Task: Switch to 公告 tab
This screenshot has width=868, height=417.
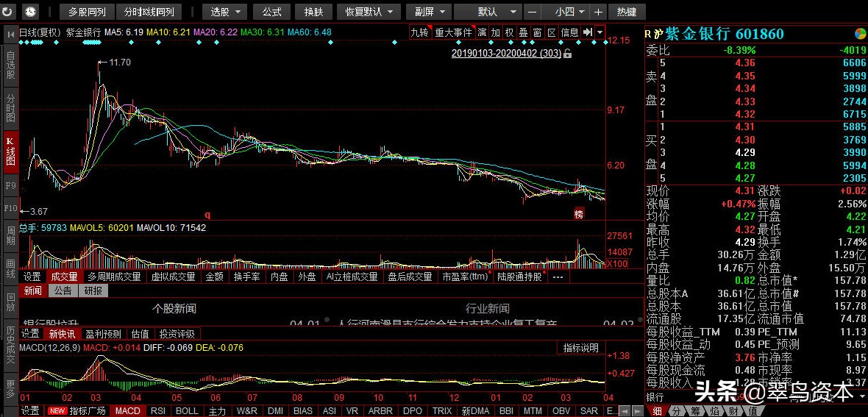Action: coord(63,291)
